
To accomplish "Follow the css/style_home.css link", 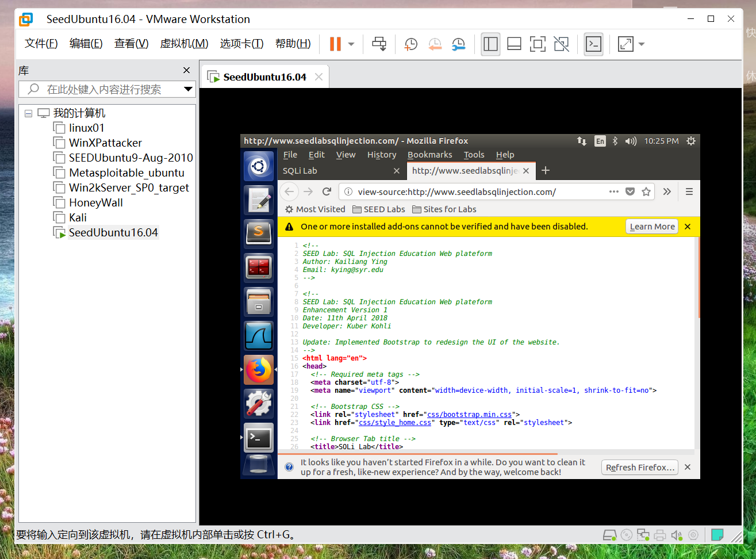I will [x=395, y=423].
